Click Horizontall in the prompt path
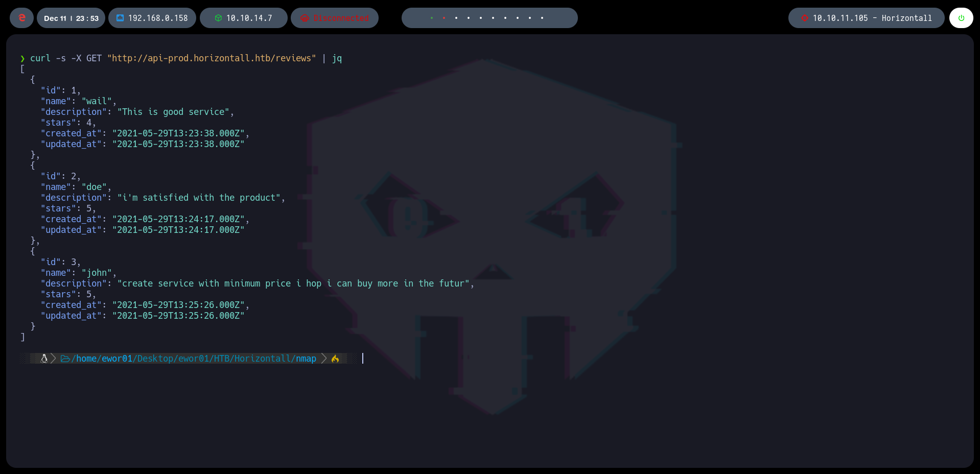Image resolution: width=980 pixels, height=474 pixels. point(263,359)
